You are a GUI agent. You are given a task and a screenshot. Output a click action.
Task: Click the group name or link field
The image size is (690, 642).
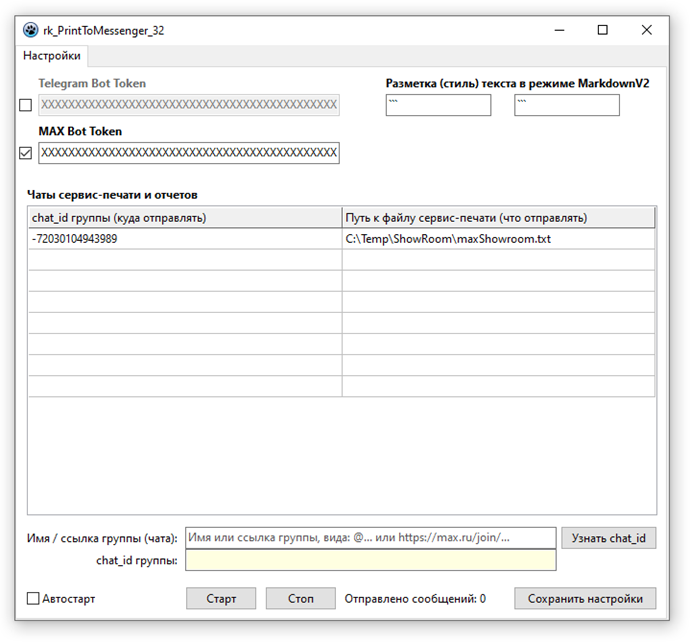click(x=370, y=538)
